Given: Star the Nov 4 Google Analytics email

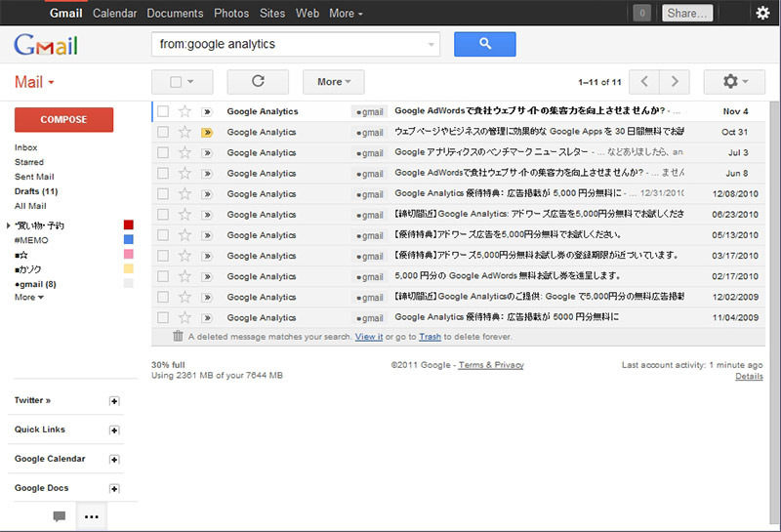Looking at the screenshot, I should coord(185,111).
